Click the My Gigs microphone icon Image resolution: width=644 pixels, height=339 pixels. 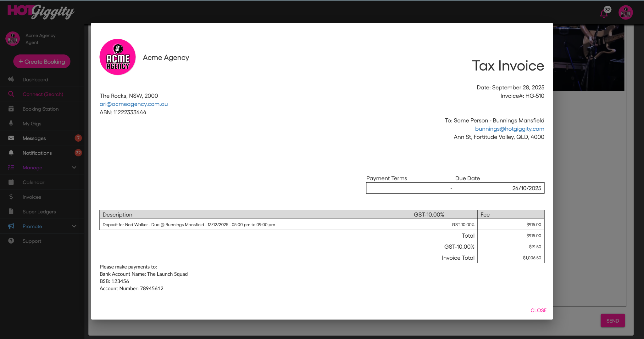tap(11, 123)
